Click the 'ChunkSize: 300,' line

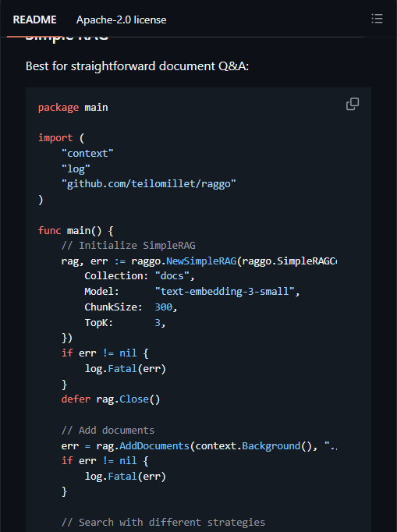(x=130, y=307)
